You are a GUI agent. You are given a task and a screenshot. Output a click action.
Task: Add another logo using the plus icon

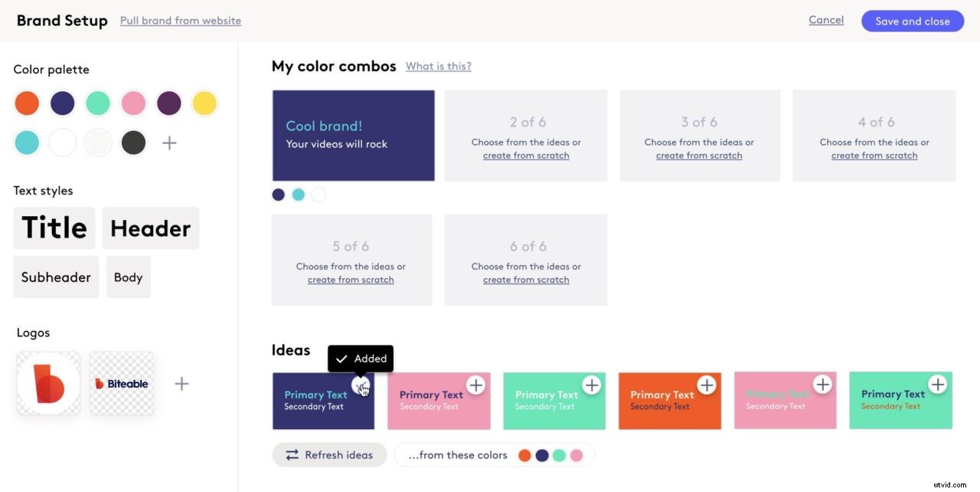181,383
